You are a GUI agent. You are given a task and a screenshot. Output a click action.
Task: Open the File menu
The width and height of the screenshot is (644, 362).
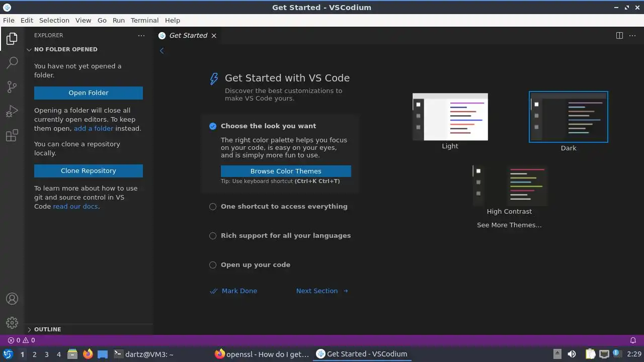click(x=9, y=21)
